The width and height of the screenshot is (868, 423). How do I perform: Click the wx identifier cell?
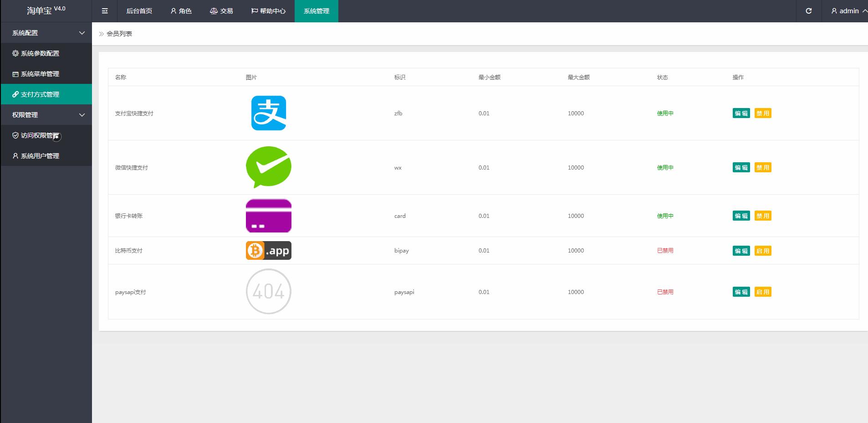pyautogui.click(x=398, y=168)
